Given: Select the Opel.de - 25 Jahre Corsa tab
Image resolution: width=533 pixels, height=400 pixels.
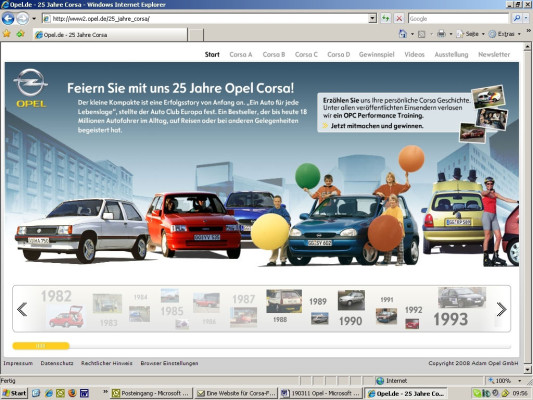Looking at the screenshot, I should coord(110,35).
